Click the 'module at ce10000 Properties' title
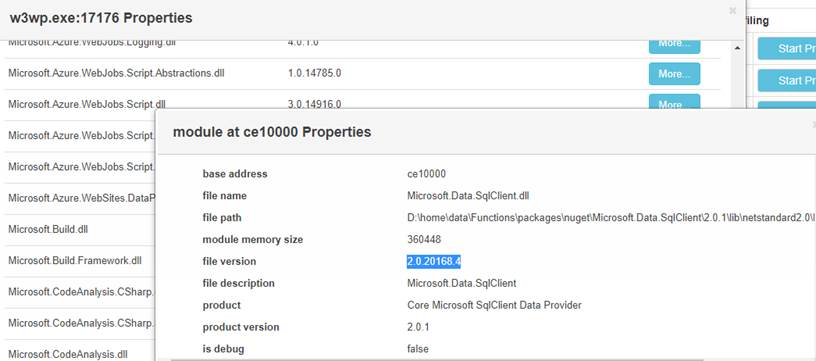Screen dimensions: 816x361 [272, 132]
